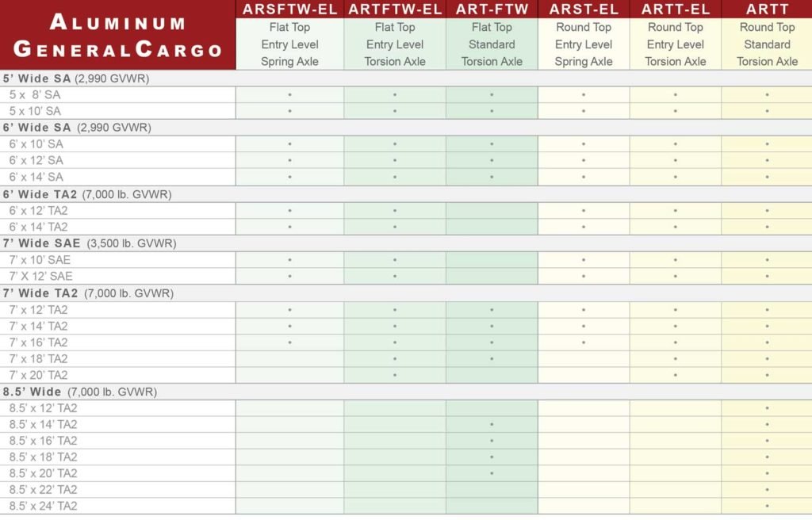Select the ARST-EL column header
The width and height of the screenshot is (812, 520).
click(x=584, y=10)
